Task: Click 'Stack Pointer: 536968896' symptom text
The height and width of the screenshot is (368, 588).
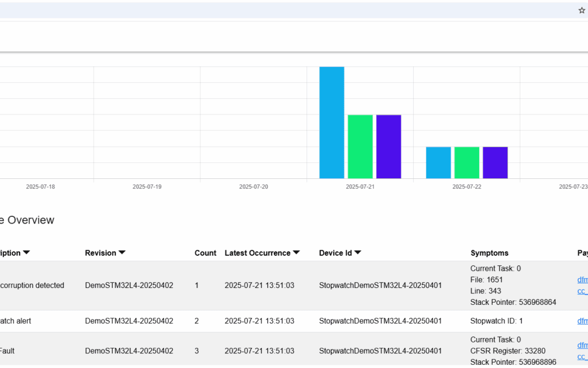Action: click(x=513, y=362)
